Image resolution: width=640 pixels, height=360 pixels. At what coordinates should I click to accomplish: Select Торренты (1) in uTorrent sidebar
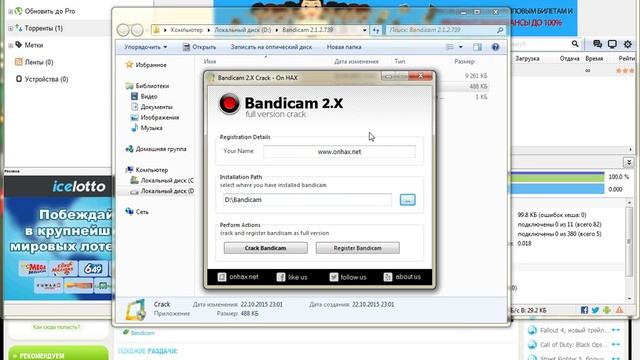pyautogui.click(x=44, y=28)
